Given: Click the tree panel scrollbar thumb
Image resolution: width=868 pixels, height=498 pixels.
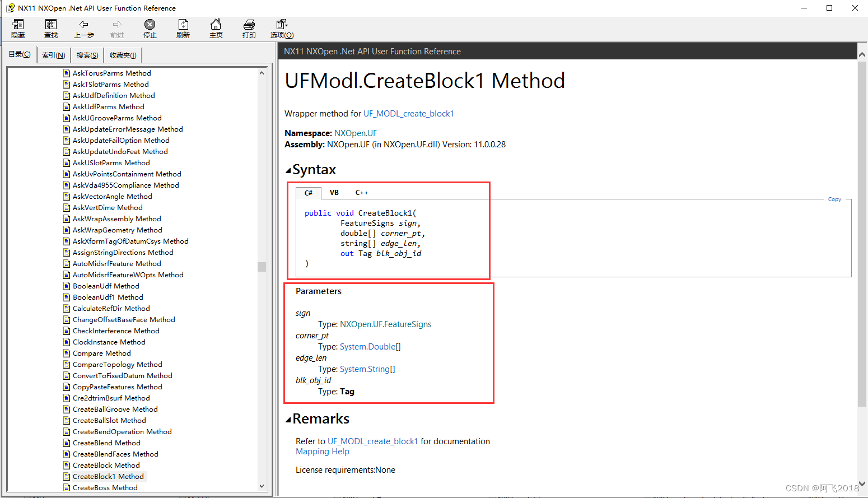Looking at the screenshot, I should pyautogui.click(x=262, y=267).
